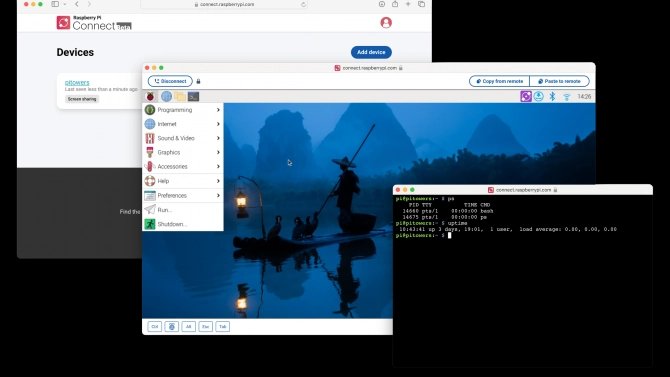The width and height of the screenshot is (670, 377).
Task: Open the Preferences menu entry
Action: pos(182,195)
